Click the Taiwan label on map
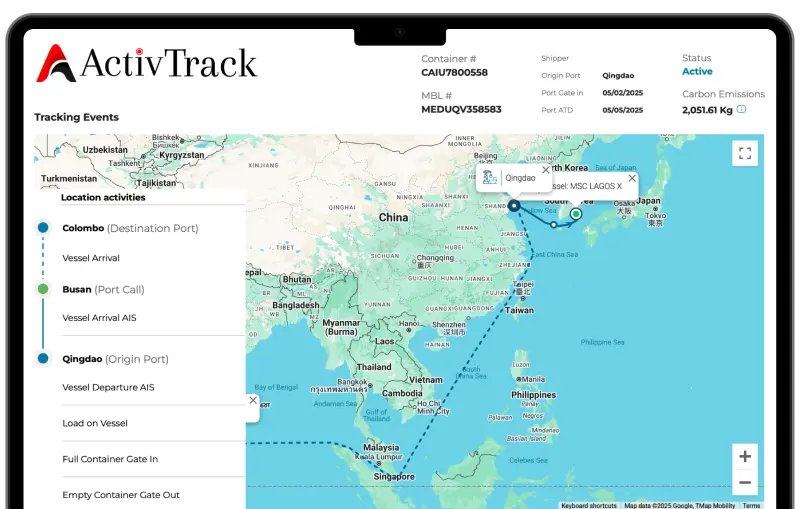Image resolution: width=800 pixels, height=509 pixels. [519, 310]
